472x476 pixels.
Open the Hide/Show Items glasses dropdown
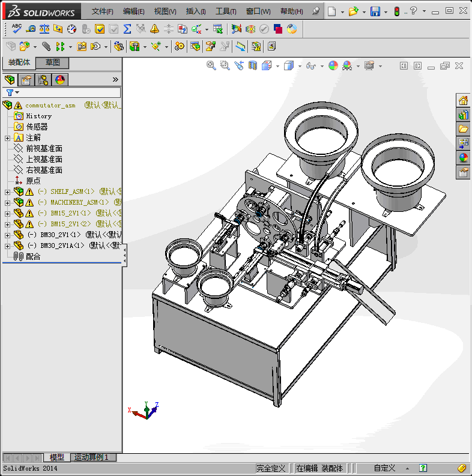(322, 66)
